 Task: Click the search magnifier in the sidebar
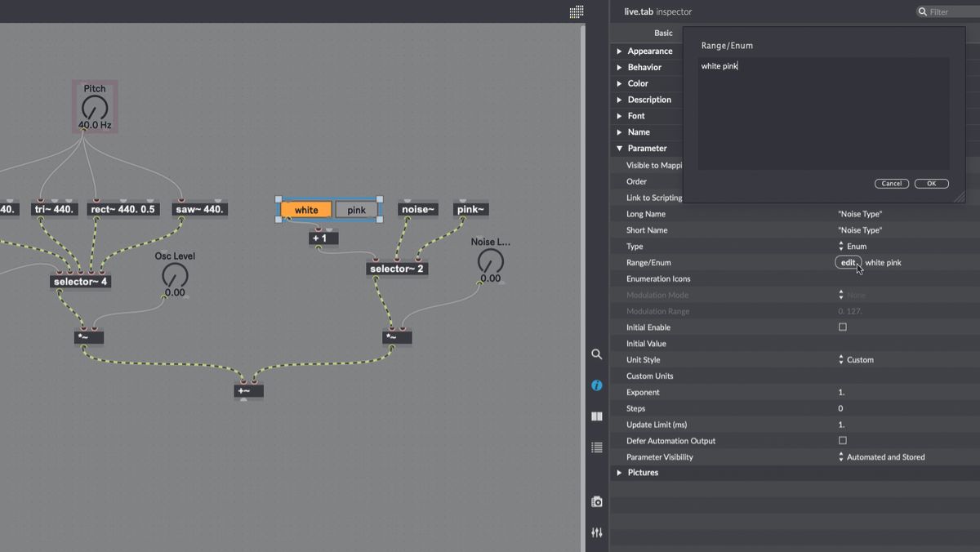[x=597, y=354]
